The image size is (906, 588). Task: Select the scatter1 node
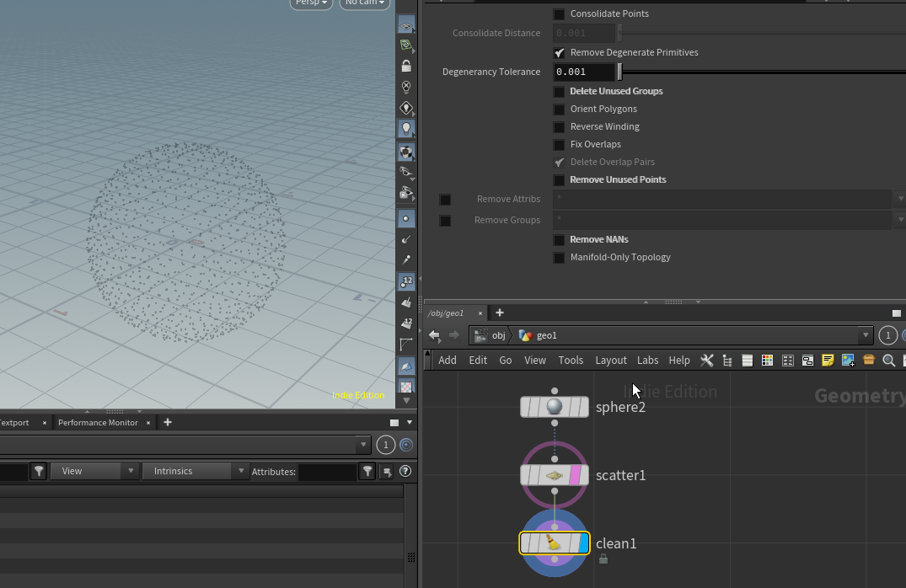pyautogui.click(x=554, y=475)
